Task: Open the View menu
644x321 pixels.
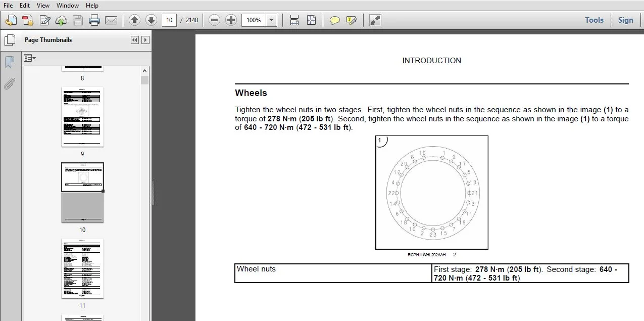Action: coord(43,5)
